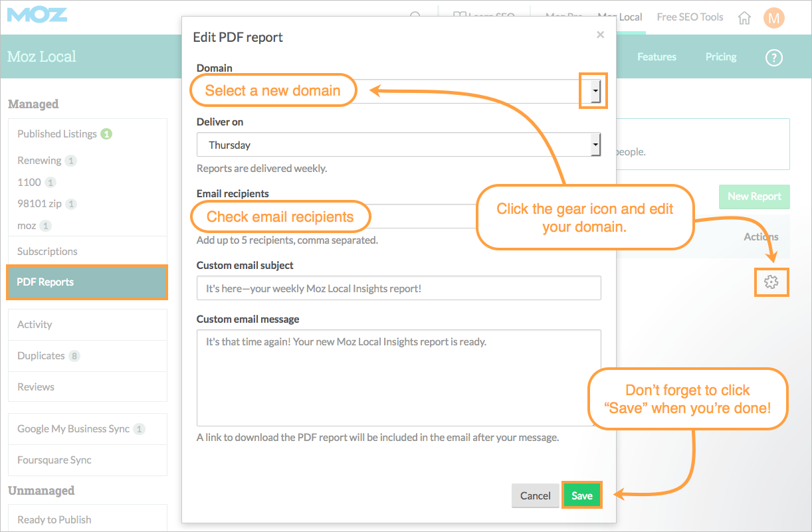The height and width of the screenshot is (532, 812).
Task: Open the Domain dropdown arrow
Action: 595,90
